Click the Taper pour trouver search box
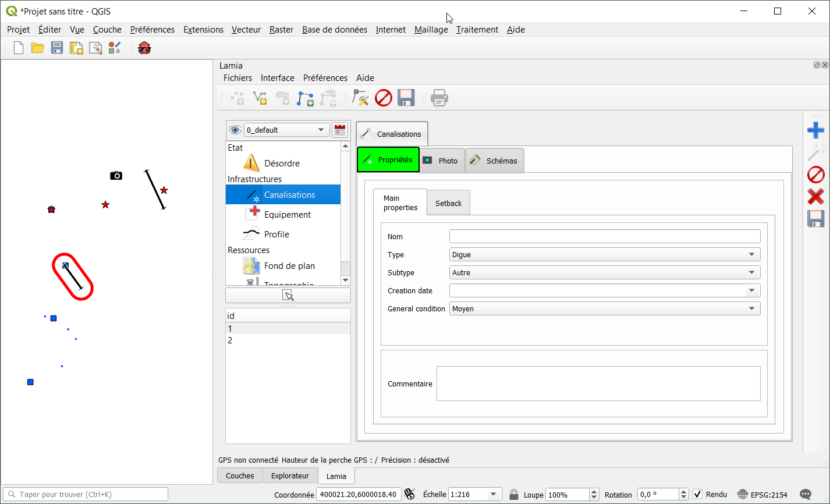Viewport: 830px width, 504px height. pos(86,494)
